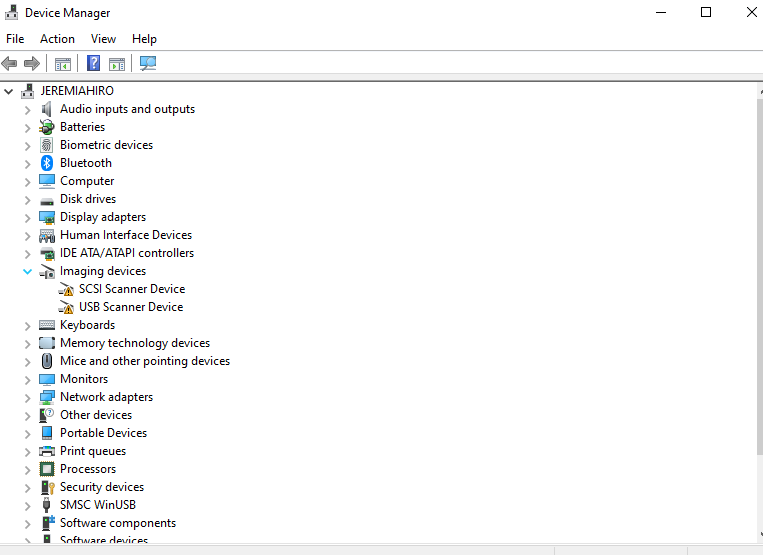Select the JEREMIAHIRO computer name
Viewport: 763px width, 555px height.
pyautogui.click(x=77, y=91)
